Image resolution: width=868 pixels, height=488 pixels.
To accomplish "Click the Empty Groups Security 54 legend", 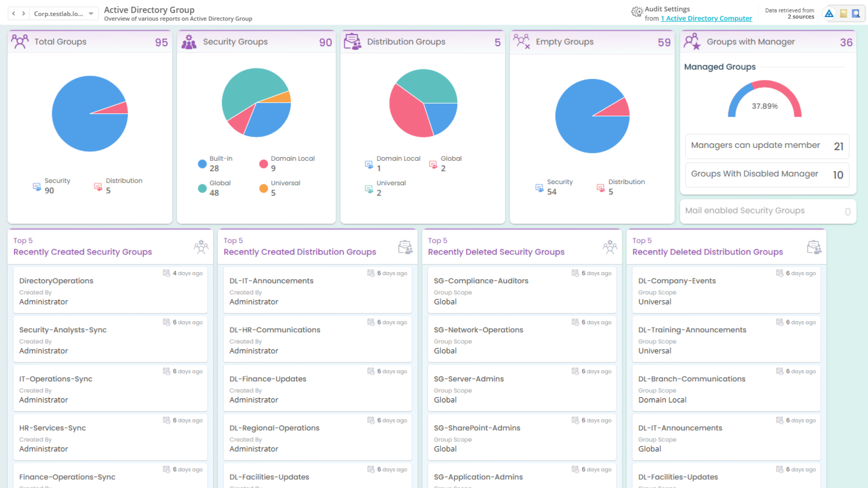I will click(554, 187).
